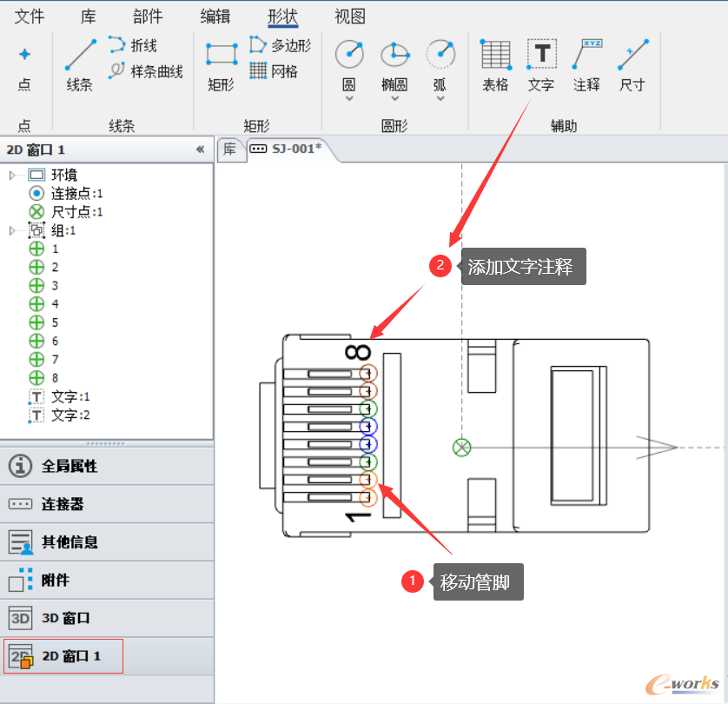Switch to the 库 document tab
Screen dimensions: 728x704
click(x=230, y=149)
